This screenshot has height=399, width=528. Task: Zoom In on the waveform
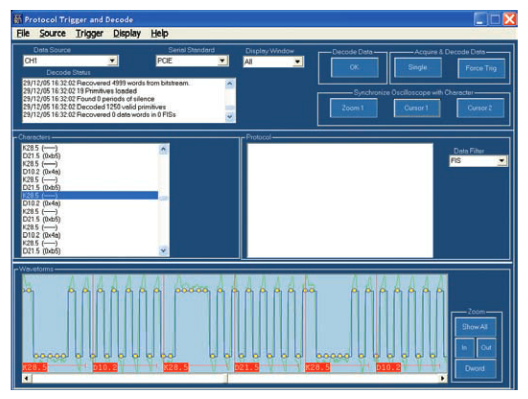tap(464, 348)
